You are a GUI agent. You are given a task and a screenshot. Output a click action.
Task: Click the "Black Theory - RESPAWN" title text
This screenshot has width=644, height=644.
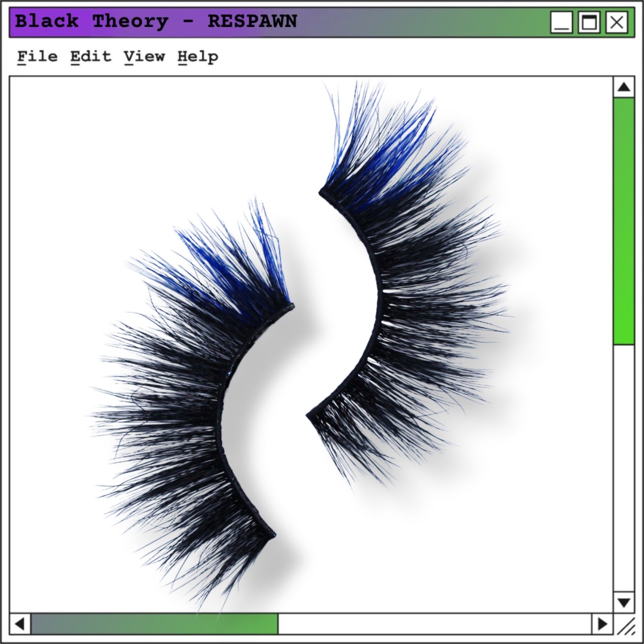[156, 21]
